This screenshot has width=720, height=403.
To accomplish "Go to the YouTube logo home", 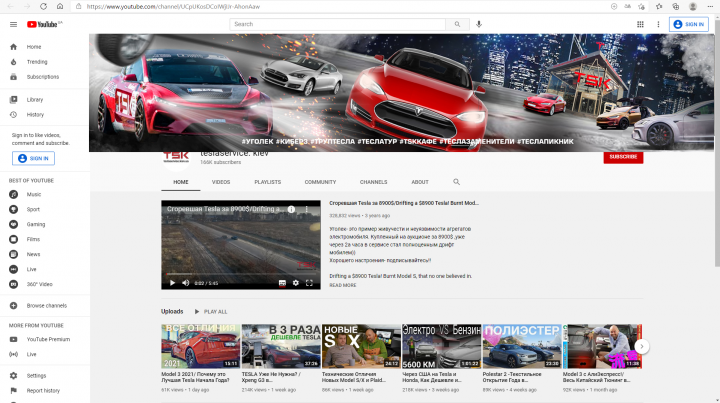I will tap(44, 24).
